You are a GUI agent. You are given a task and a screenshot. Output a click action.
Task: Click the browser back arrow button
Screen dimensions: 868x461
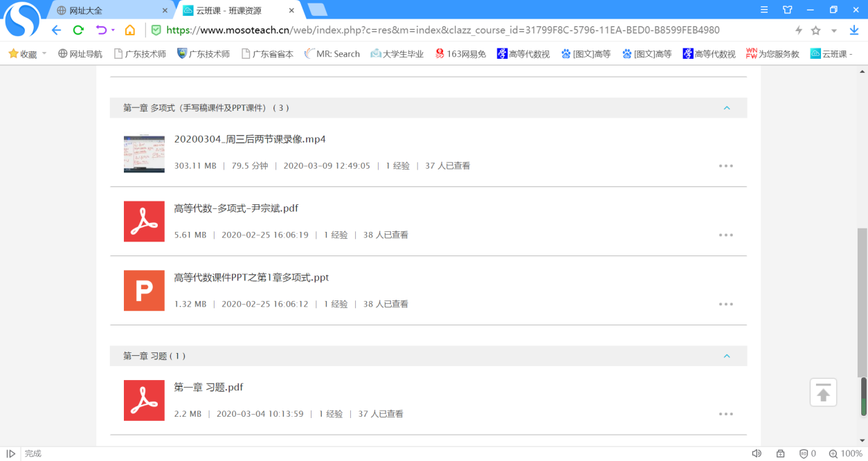57,30
